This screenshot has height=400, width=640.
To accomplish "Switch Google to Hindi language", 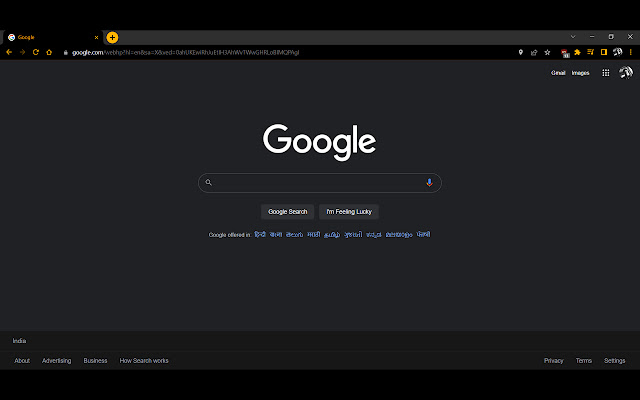I will point(260,234).
